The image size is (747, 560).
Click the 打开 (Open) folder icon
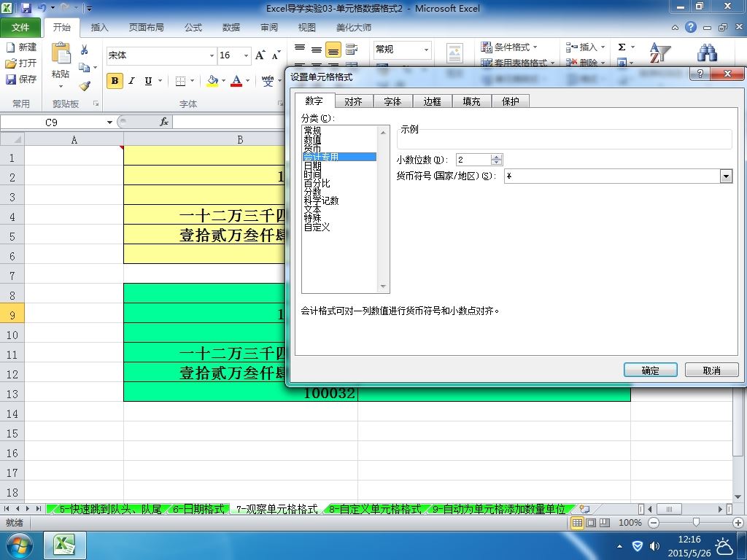coord(10,63)
